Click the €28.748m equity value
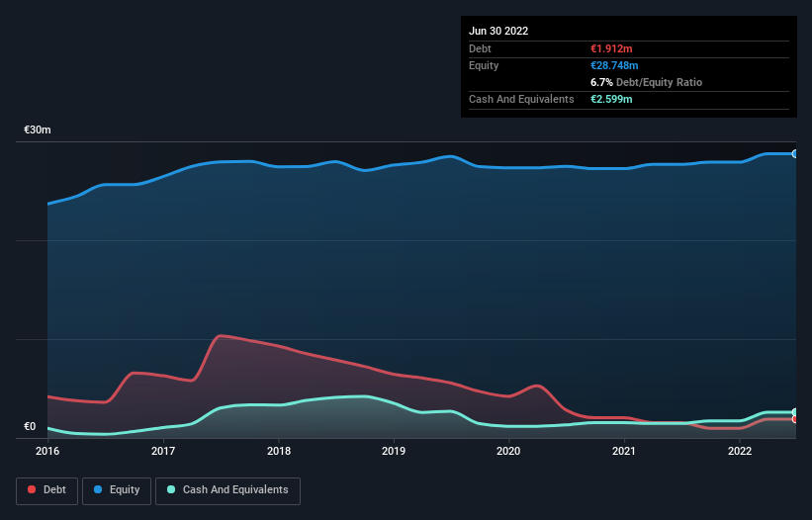 tap(614, 65)
